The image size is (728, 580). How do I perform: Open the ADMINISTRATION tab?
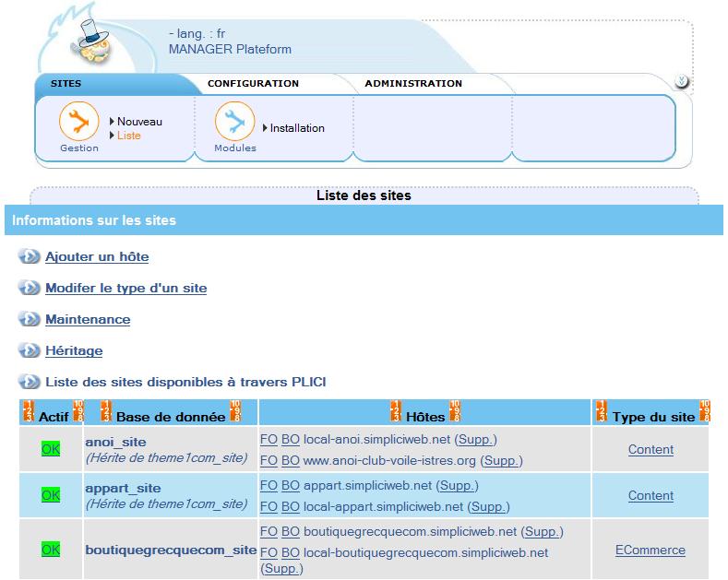tap(413, 84)
